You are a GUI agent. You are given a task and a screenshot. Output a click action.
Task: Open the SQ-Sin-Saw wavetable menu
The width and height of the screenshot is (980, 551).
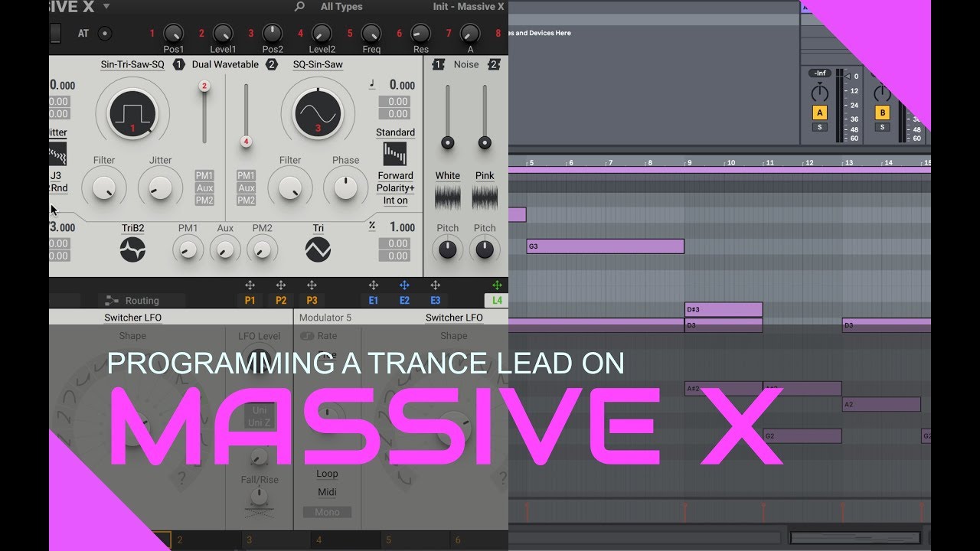(x=318, y=65)
